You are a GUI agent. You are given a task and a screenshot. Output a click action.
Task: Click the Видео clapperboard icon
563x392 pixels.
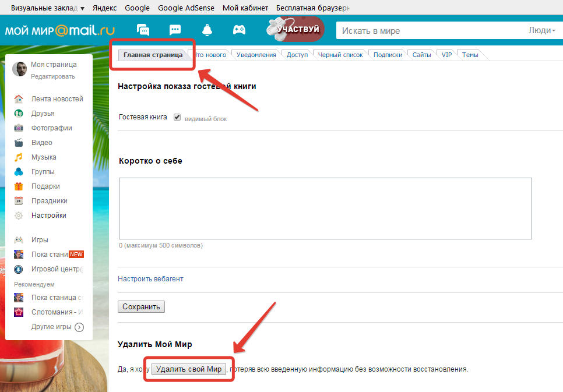point(19,143)
